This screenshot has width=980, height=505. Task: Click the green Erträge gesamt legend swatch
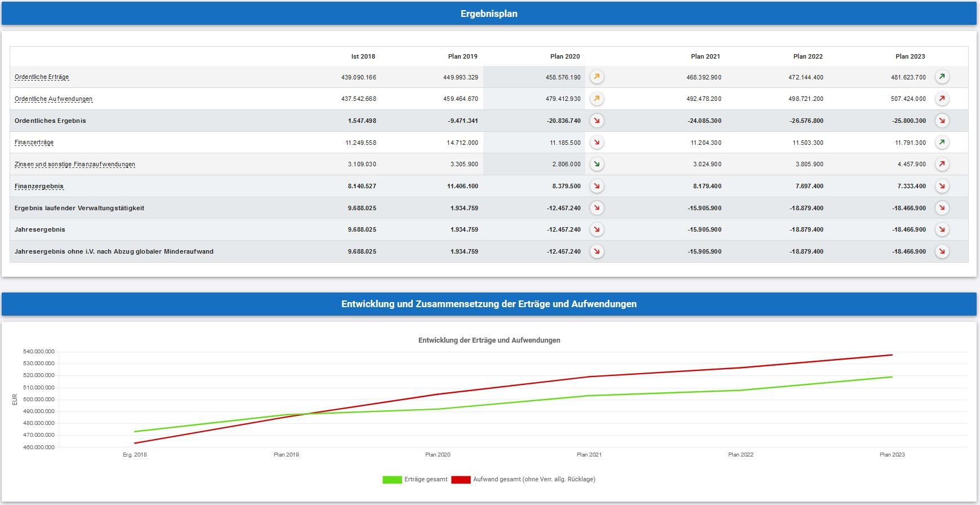392,480
